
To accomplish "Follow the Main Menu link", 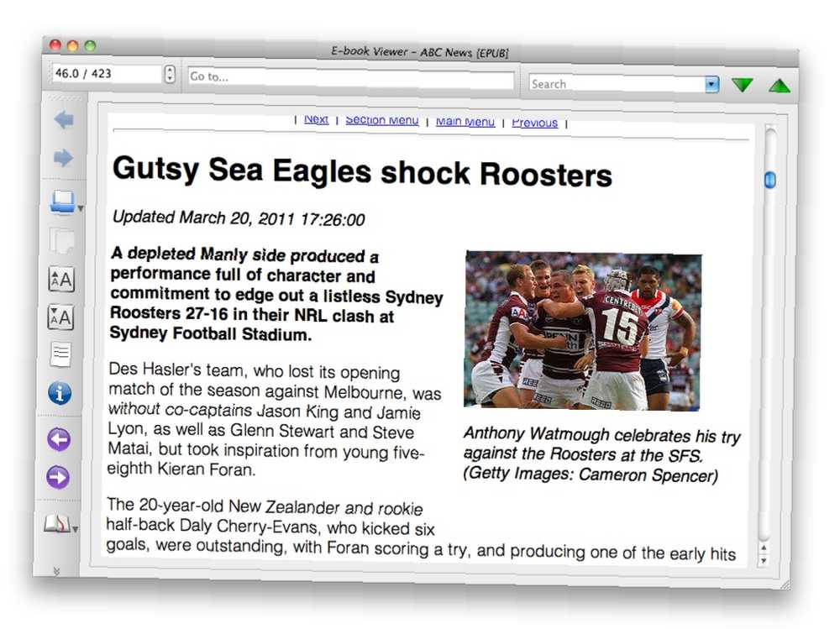I will (x=465, y=122).
